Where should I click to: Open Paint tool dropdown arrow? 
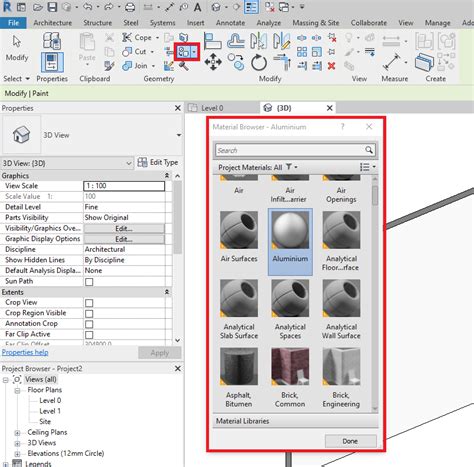coord(194,52)
